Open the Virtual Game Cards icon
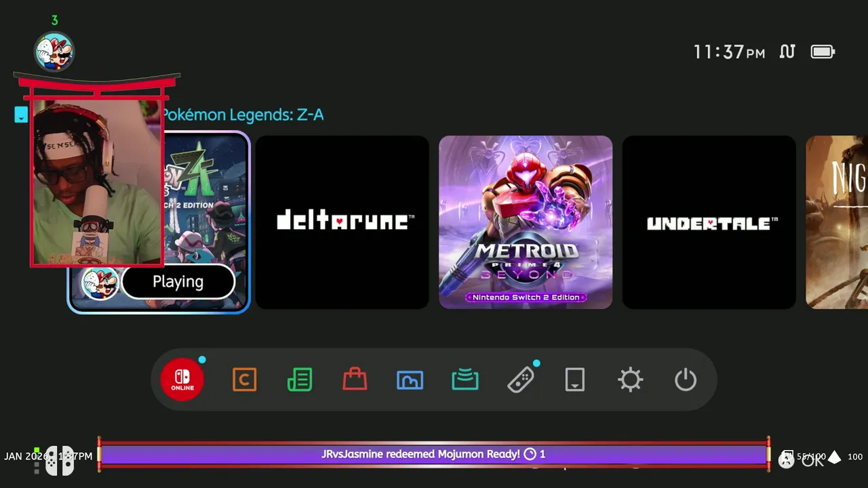Viewport: 868px width, 488px height. (575, 380)
